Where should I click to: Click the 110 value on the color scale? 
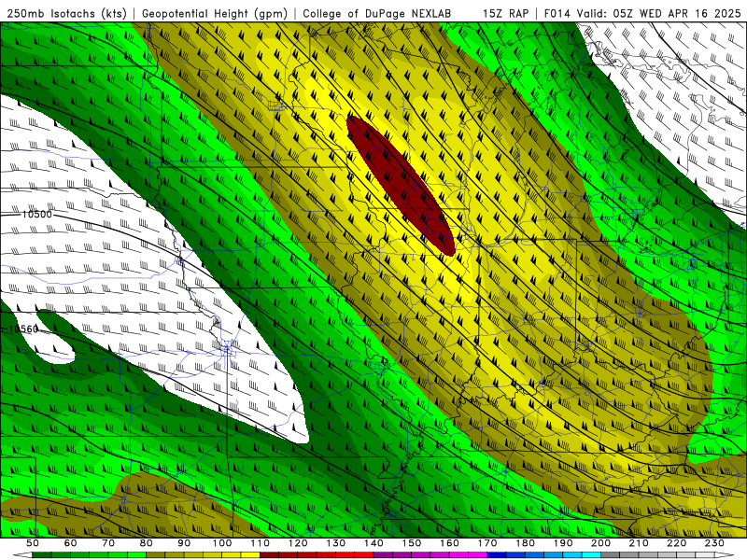tap(260, 543)
